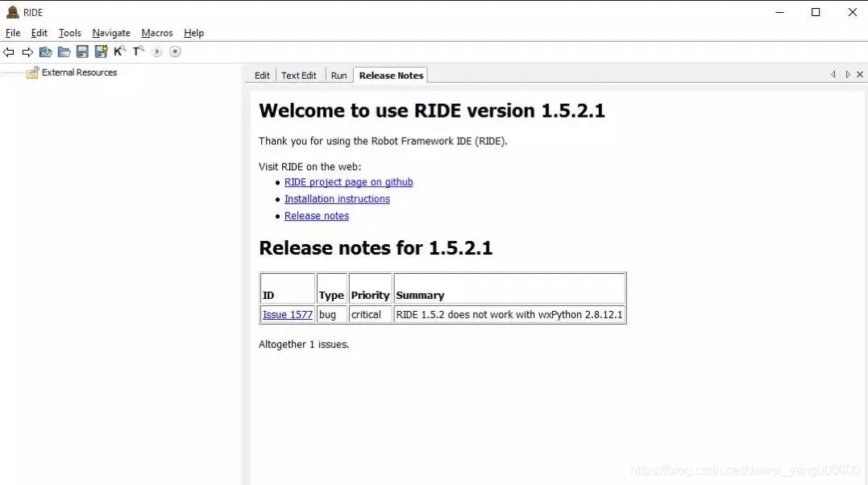Viewport: 868px width, 485px height.
Task: Open the Macros menu
Action: click(157, 33)
